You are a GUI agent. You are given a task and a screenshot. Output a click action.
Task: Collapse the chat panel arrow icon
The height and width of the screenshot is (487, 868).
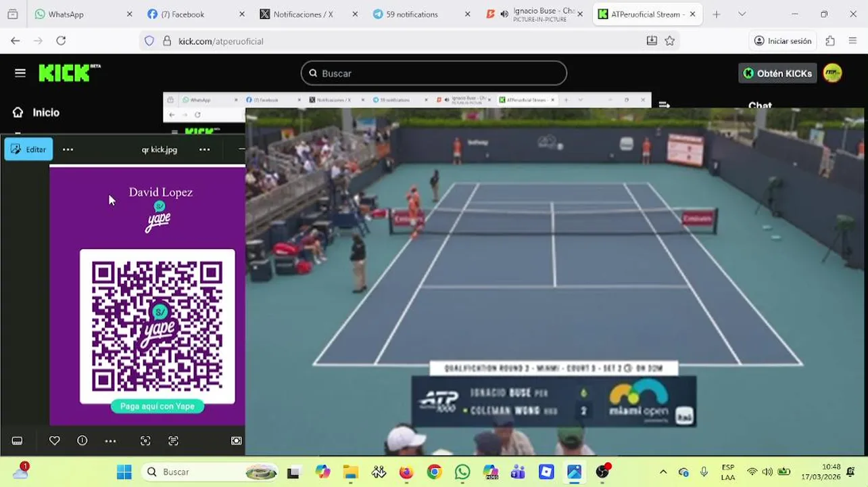(664, 105)
